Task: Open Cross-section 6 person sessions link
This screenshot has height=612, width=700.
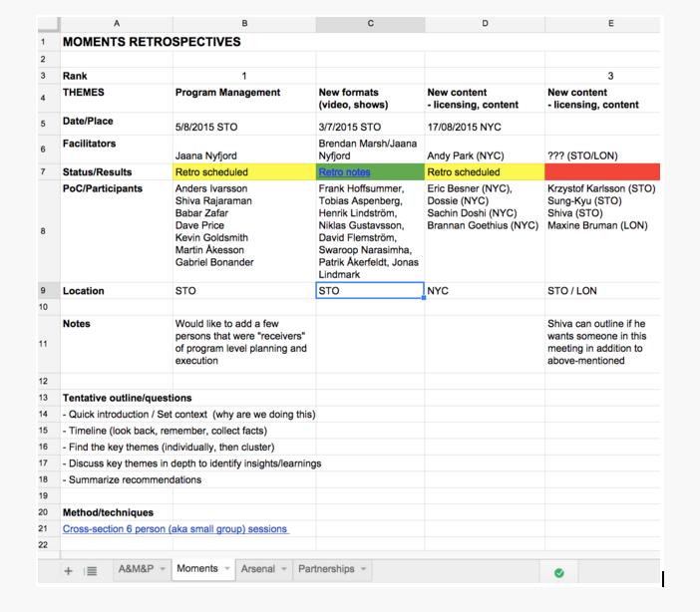Action: (x=175, y=529)
